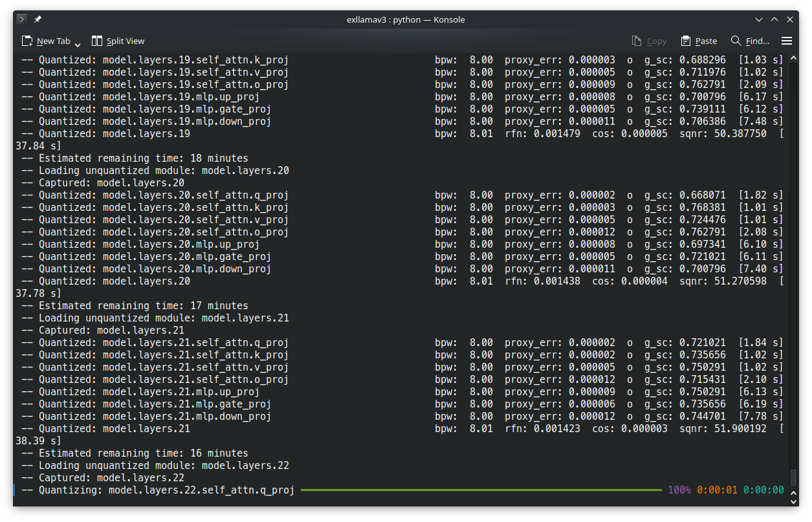Maximize the Konsole window
This screenshot has height=522, width=812.
pos(774,19)
